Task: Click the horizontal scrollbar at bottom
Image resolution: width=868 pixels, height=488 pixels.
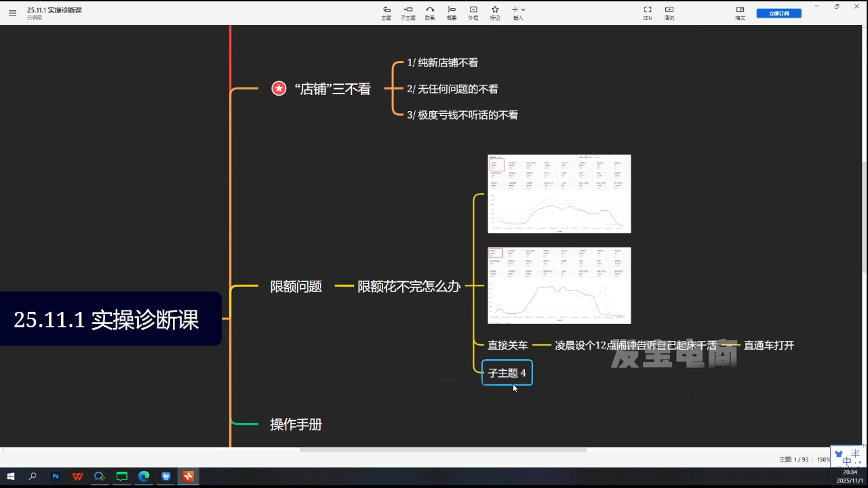Action: coord(442,449)
